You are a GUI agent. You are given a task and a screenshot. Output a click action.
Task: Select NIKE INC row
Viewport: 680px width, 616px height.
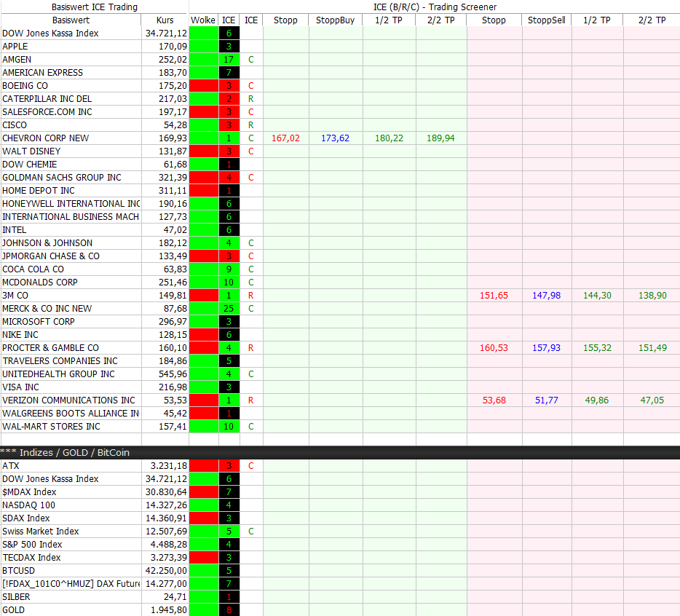point(20,335)
